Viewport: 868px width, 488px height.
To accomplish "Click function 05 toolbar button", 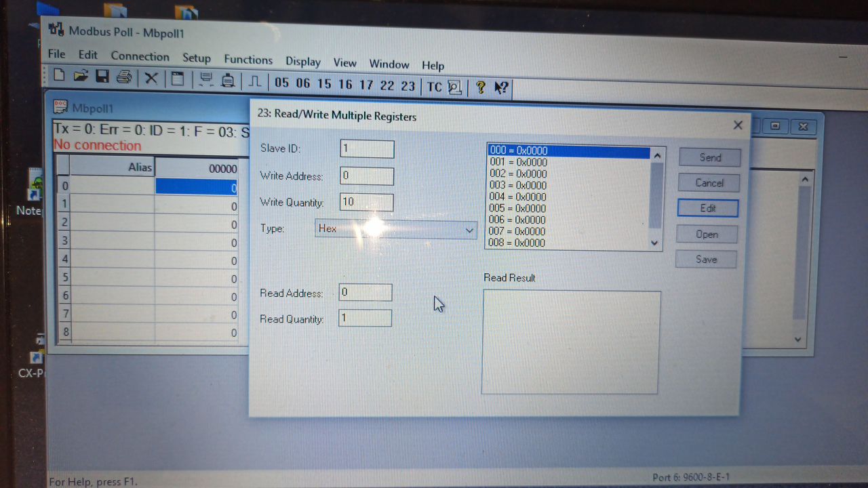I will click(x=281, y=83).
